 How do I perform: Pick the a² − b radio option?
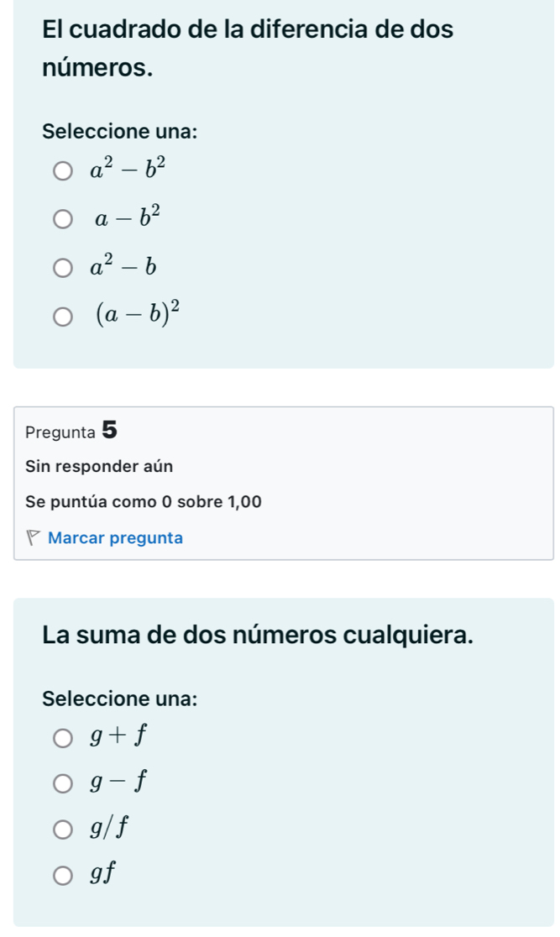(64, 269)
